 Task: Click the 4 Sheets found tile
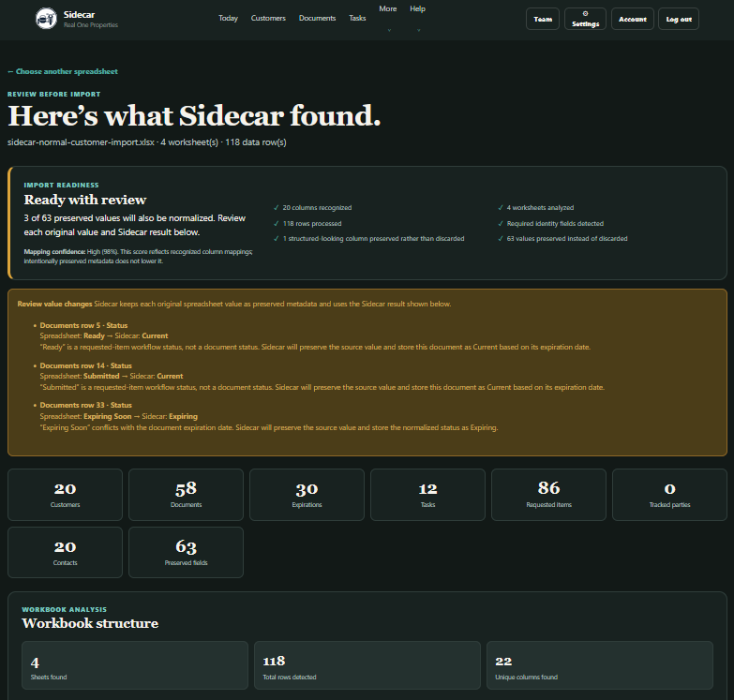tap(135, 665)
